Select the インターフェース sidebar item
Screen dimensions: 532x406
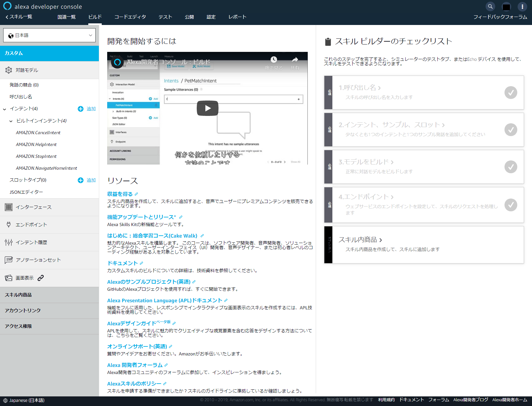pyautogui.click(x=33, y=207)
